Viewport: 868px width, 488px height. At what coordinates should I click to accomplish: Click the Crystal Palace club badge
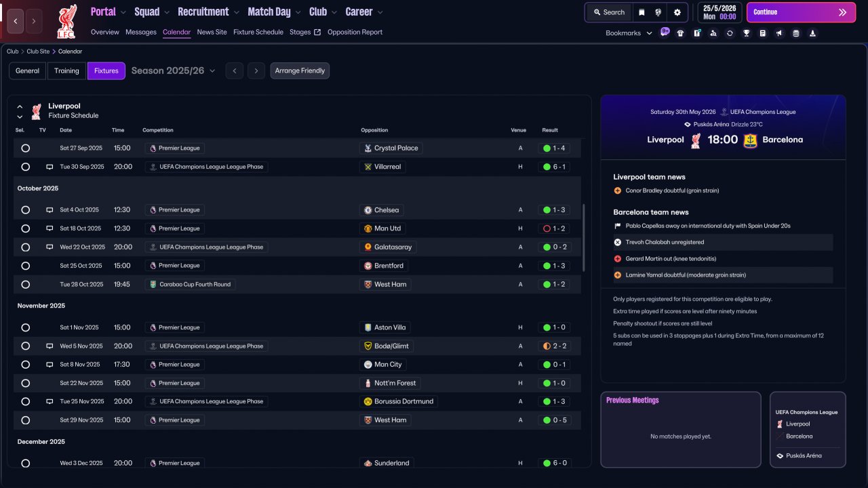click(x=368, y=148)
